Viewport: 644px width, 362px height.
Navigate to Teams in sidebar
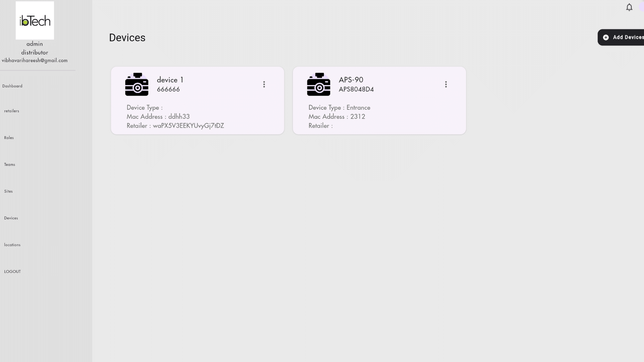(x=10, y=165)
